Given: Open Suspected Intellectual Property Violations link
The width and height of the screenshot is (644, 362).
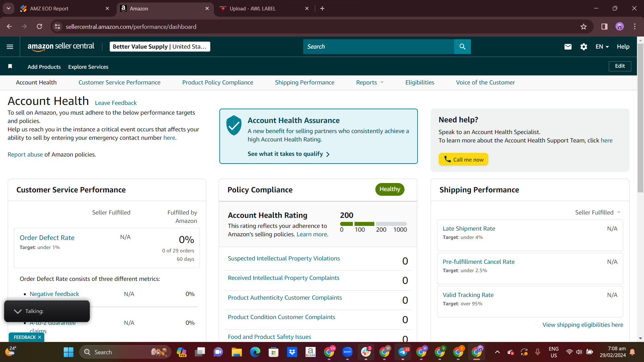Looking at the screenshot, I should coord(284,258).
